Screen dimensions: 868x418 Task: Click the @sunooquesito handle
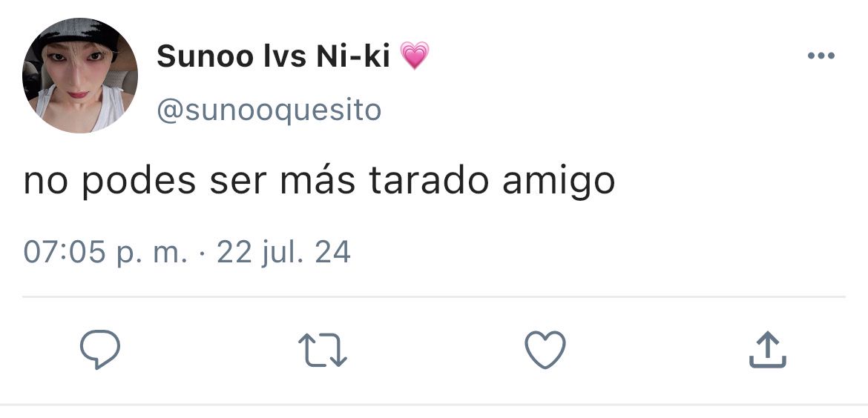click(269, 110)
